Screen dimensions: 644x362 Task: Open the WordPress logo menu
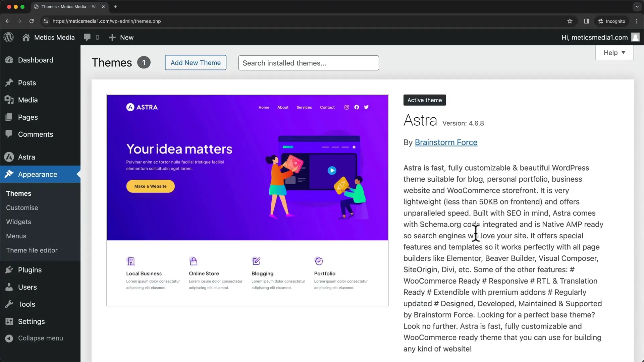[9, 37]
